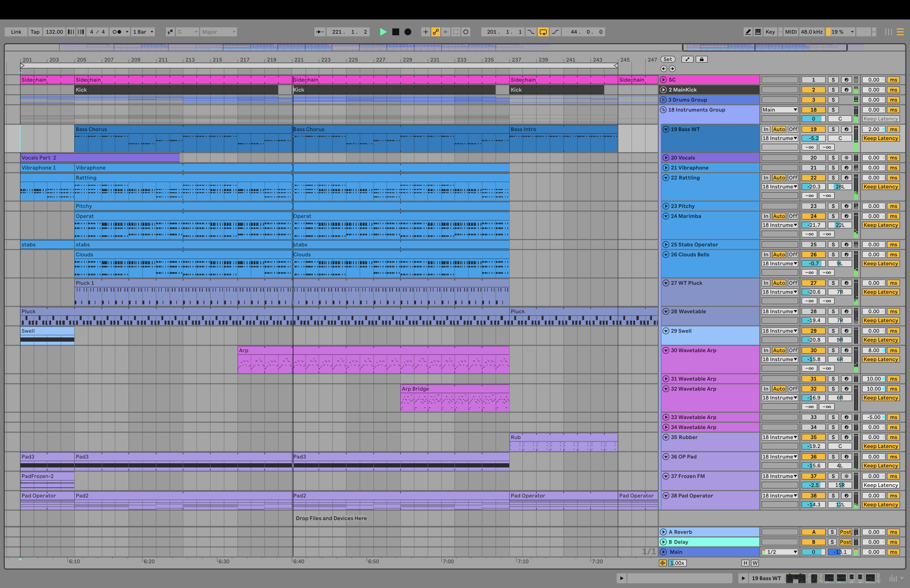Click the tempo field showing 132.00
Viewport: 910px width, 588px height.
pos(54,32)
